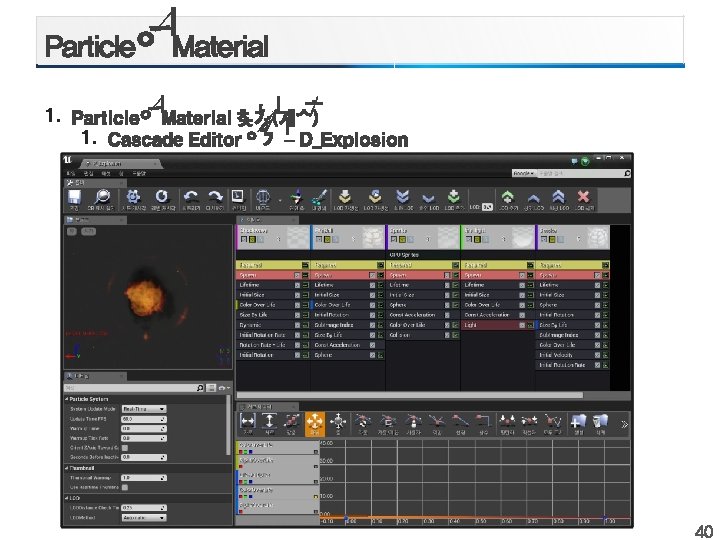The width and height of the screenshot is (720, 540).
Task: Toggle the Bounds sphere icon in toolbar
Action: pos(263,197)
